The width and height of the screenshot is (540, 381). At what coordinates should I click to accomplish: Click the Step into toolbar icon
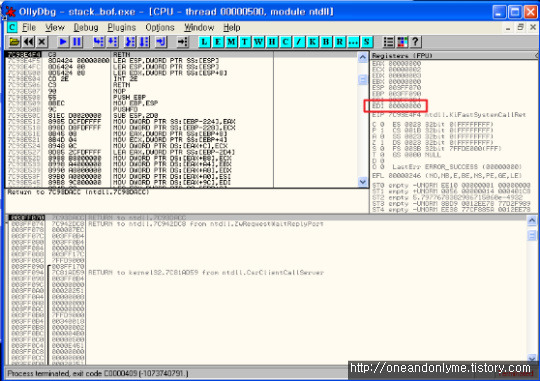(x=98, y=42)
